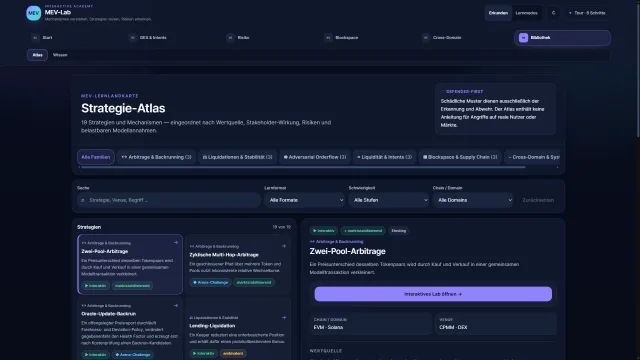Filter by Liquidität & Intents family
The image size is (640, 360).
click(x=384, y=157)
